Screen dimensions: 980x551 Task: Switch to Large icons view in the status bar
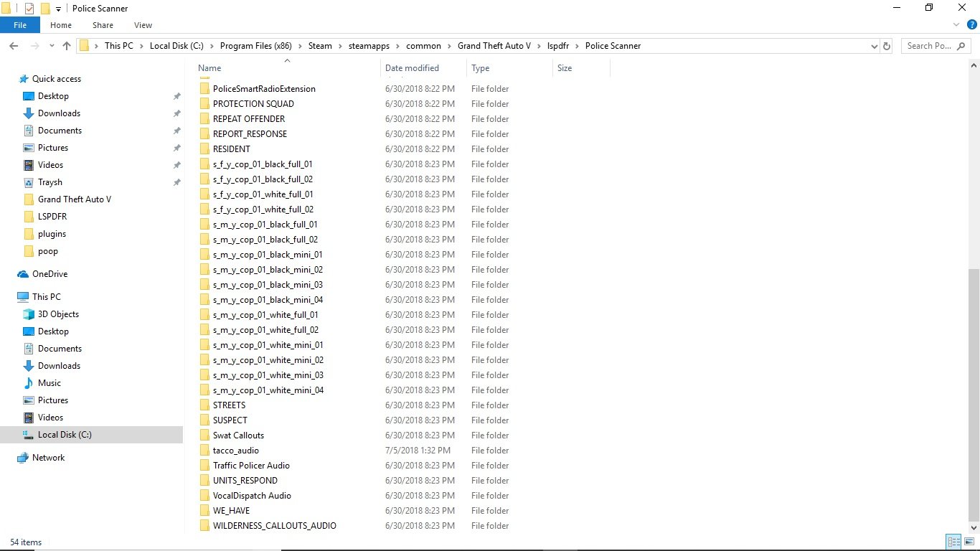pos(968,542)
